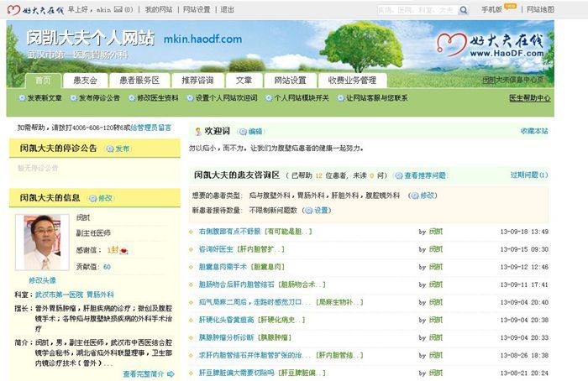Open question 胆囊息肉需手术
Viewport: 588px width, 381px height.
pos(223,267)
